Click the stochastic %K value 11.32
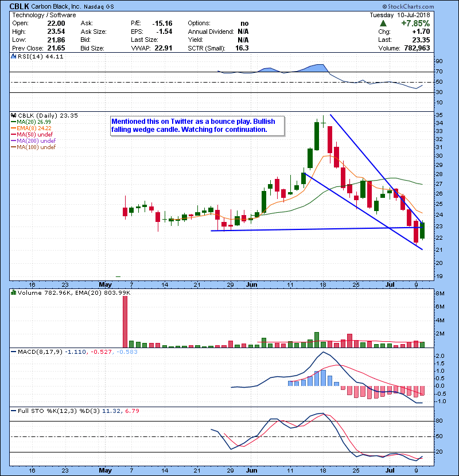The height and width of the screenshot is (476, 459). point(111,411)
